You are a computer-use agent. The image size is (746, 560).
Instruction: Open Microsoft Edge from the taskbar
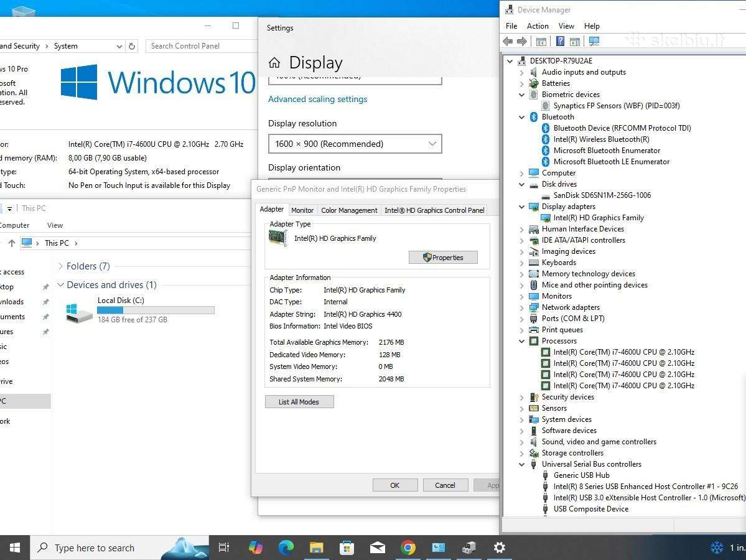click(286, 548)
